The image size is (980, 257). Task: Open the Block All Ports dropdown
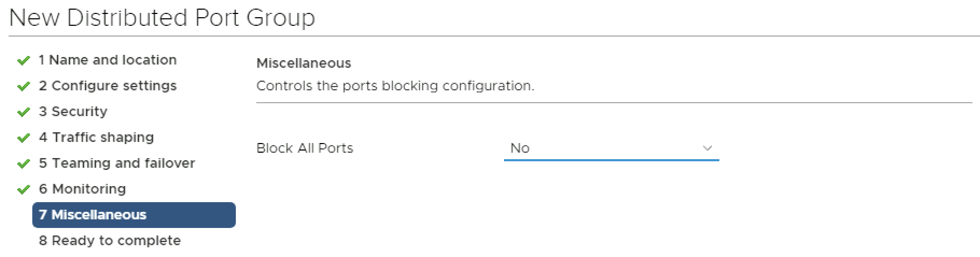611,148
